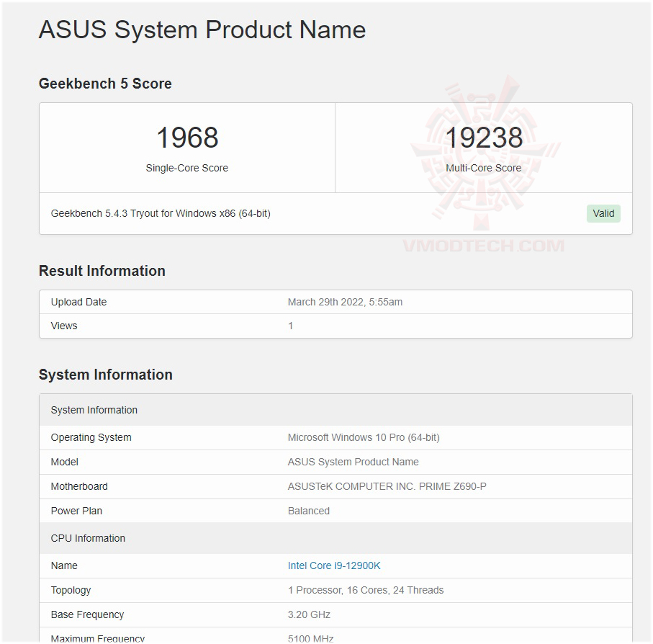Click the green Valid badge

point(603,213)
